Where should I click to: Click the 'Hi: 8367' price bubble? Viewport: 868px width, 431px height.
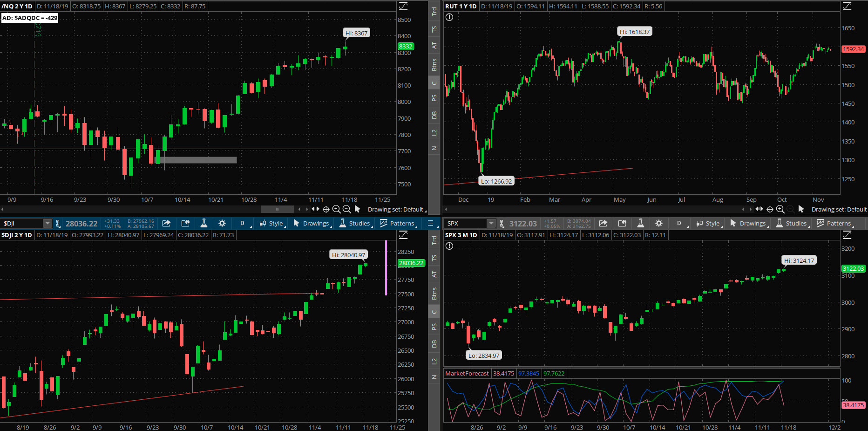pyautogui.click(x=357, y=33)
